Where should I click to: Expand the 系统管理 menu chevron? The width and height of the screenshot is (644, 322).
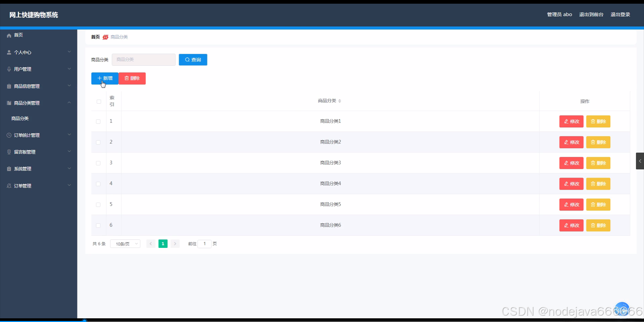point(69,168)
